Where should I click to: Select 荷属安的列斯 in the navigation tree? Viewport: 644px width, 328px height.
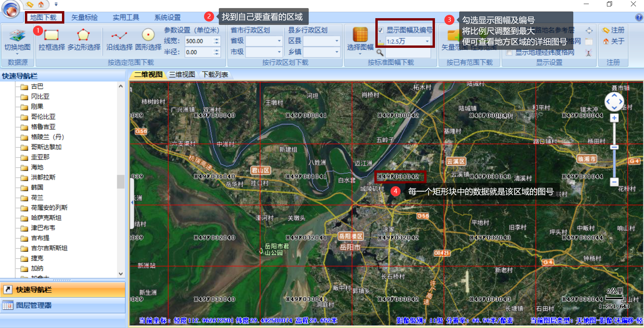49,208
